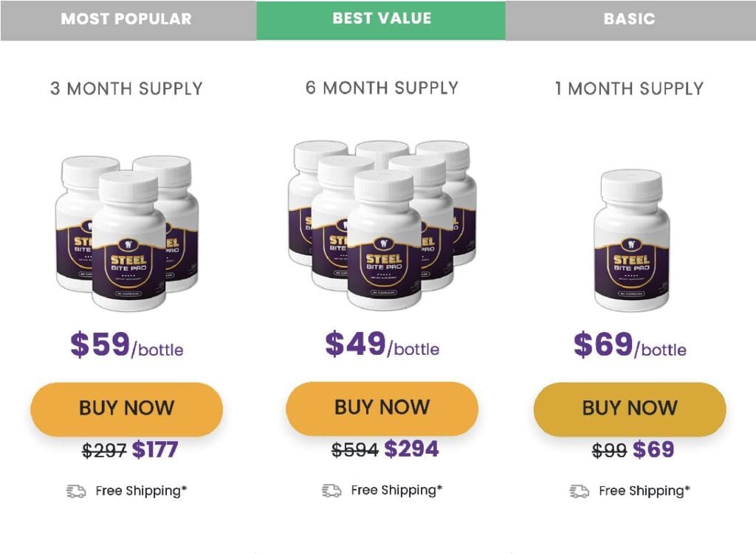Select the six-bottle Steel Bite Pro image
Image resolution: width=756 pixels, height=554 pixels.
point(382,225)
